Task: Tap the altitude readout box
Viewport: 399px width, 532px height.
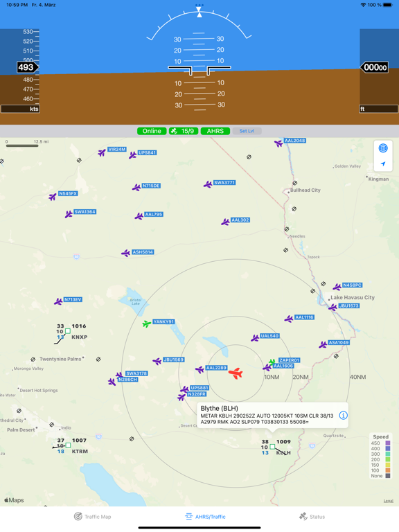Action: pos(374,67)
